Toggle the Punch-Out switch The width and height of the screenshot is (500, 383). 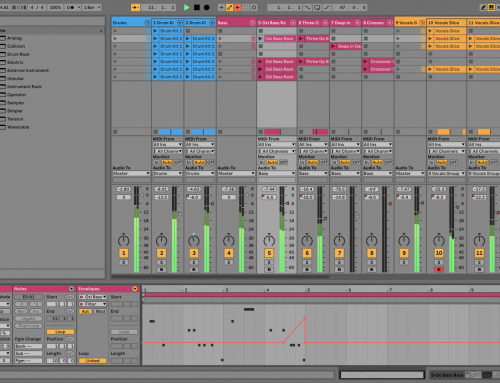327,7
